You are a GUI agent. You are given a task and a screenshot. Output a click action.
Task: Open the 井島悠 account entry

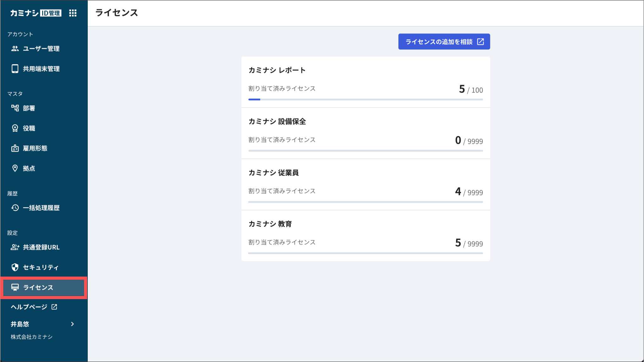[20, 324]
